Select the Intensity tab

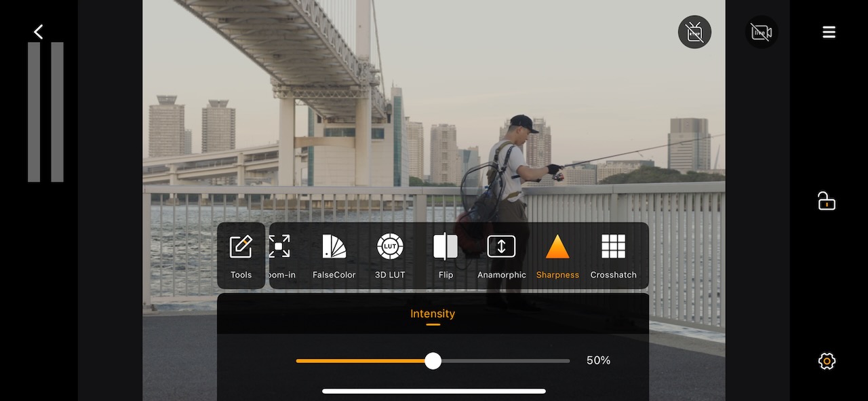tap(433, 314)
